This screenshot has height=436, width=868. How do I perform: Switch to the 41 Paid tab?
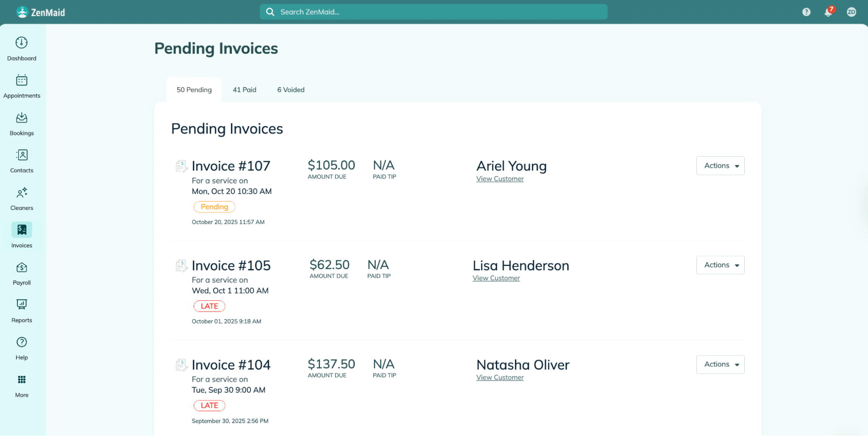coord(244,90)
